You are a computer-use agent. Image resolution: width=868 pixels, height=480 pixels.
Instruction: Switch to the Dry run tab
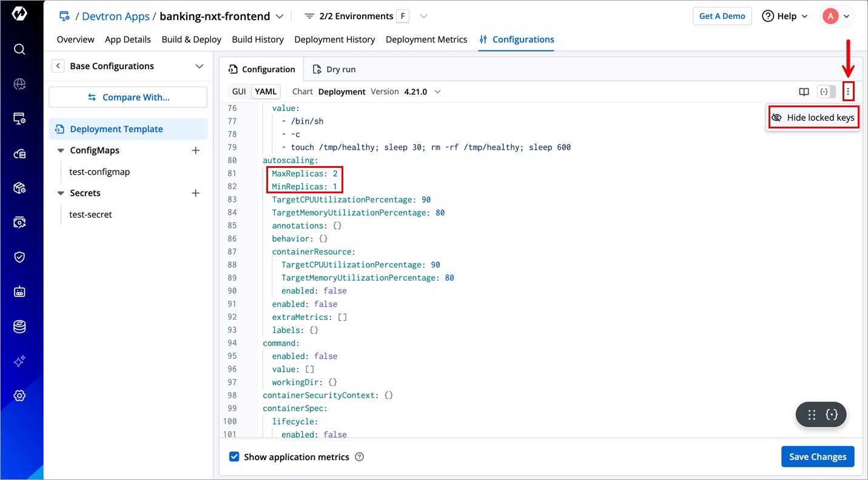click(x=334, y=69)
